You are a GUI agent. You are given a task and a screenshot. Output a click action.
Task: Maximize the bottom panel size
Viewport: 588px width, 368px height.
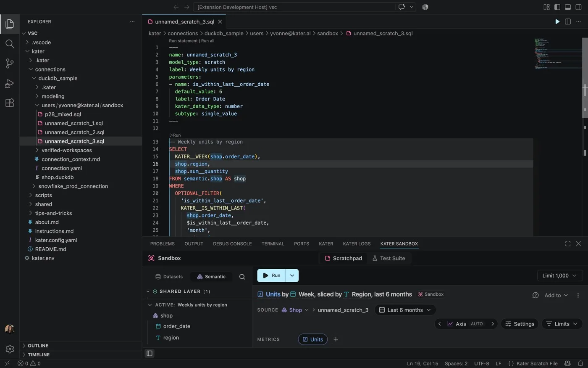568,244
